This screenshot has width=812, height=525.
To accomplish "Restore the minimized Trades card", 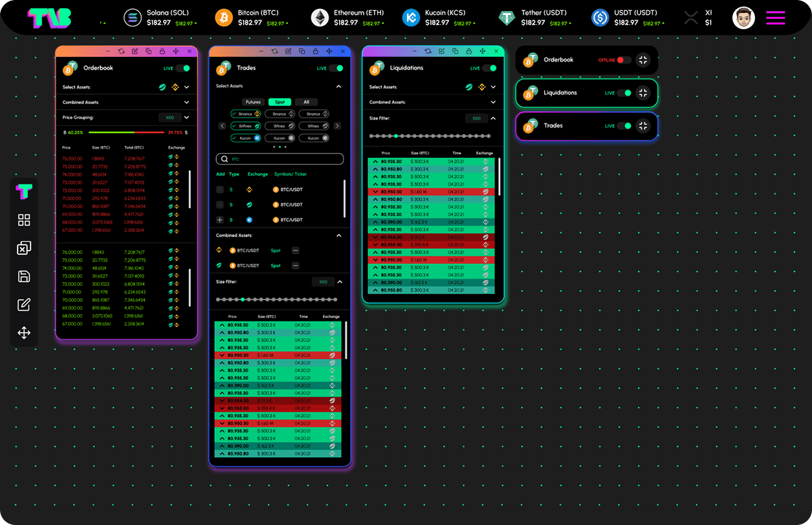I will coord(642,126).
